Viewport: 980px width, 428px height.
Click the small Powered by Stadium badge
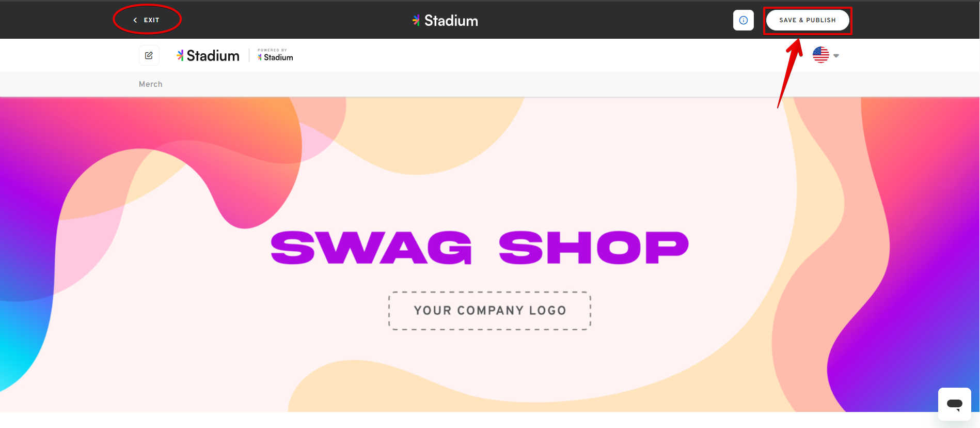(x=275, y=55)
